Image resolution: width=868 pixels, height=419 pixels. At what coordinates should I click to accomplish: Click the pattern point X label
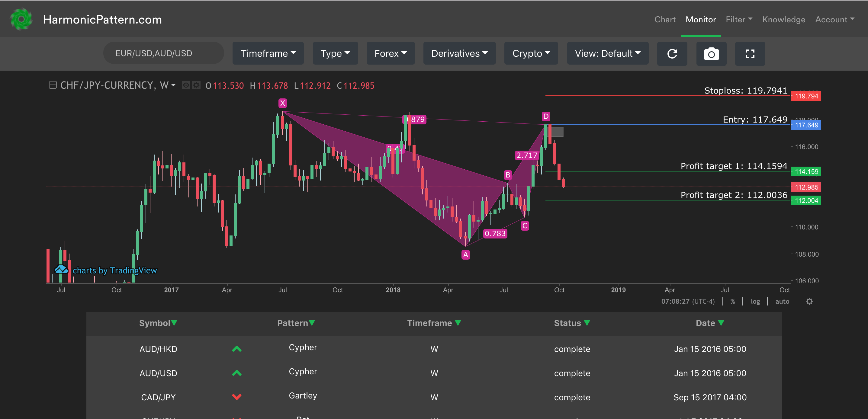(x=282, y=103)
